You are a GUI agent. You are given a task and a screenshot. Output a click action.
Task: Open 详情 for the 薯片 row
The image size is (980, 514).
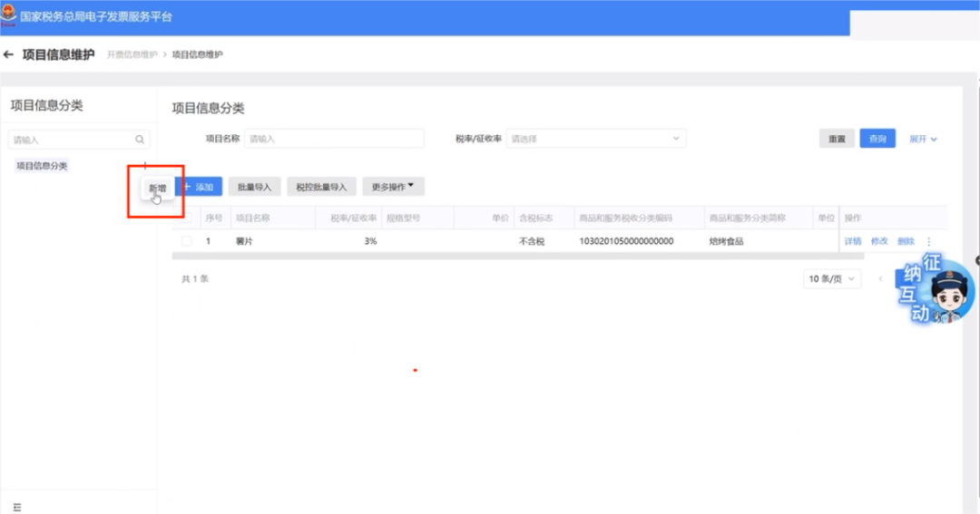(x=853, y=241)
